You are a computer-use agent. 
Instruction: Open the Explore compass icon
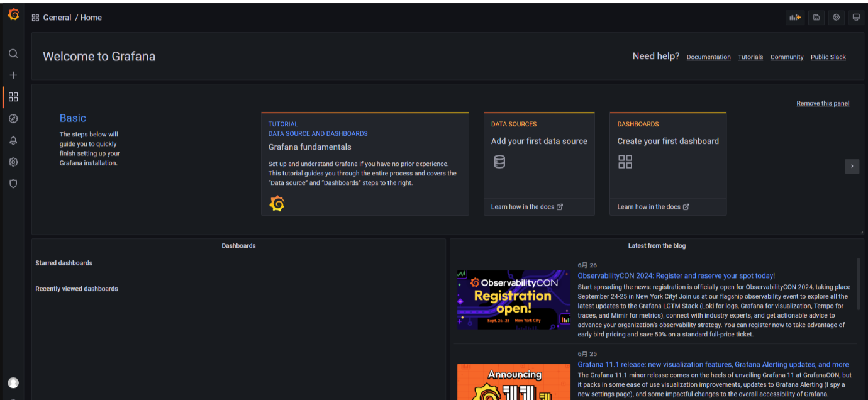pyautogui.click(x=13, y=118)
